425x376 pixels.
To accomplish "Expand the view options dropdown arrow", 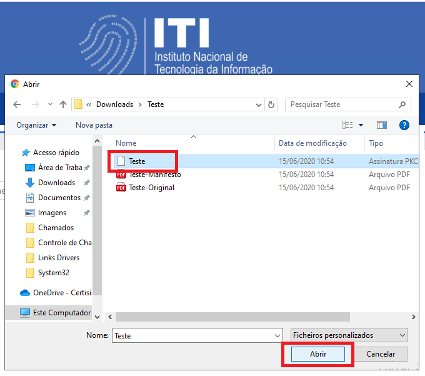I will coord(361,125).
